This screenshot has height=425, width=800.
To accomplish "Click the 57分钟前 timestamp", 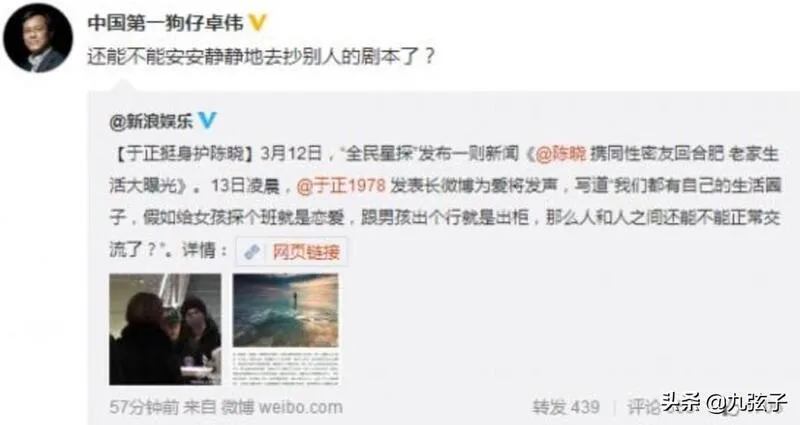I will point(144,407).
